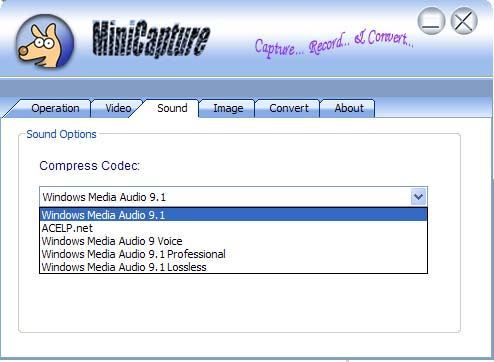Close the MiniCapture window
Screen dimensions: 494x362
(464, 21)
